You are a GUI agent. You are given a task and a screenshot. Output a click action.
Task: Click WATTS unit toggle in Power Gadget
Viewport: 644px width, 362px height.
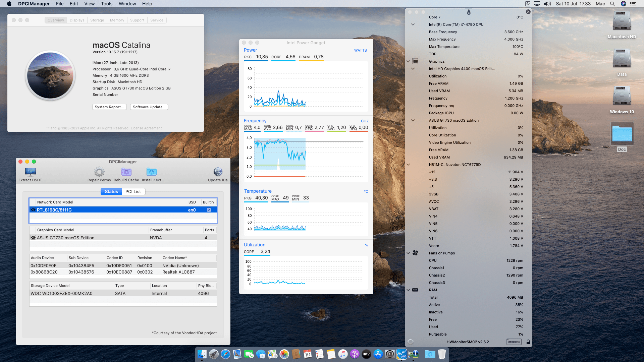360,50
